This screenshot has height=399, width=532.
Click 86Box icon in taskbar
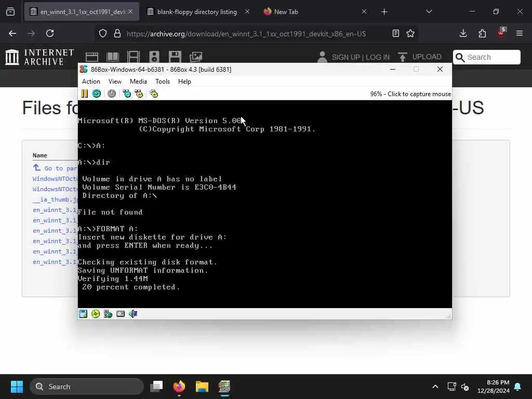[224, 387]
